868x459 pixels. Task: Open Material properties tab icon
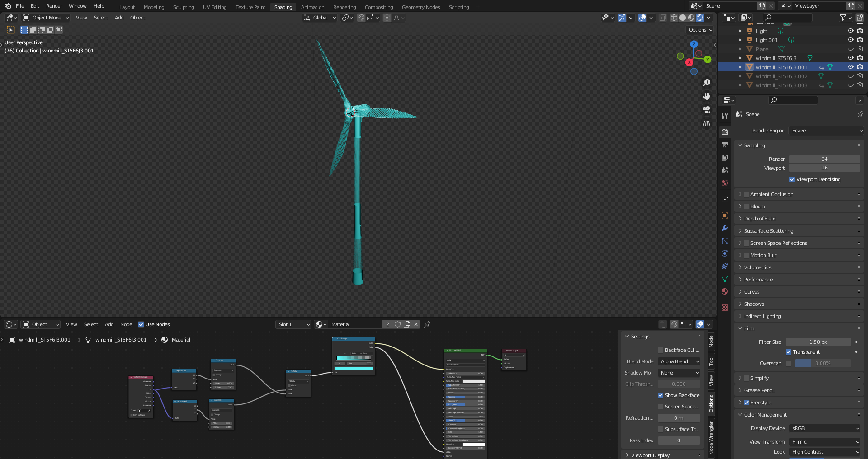[x=725, y=291]
